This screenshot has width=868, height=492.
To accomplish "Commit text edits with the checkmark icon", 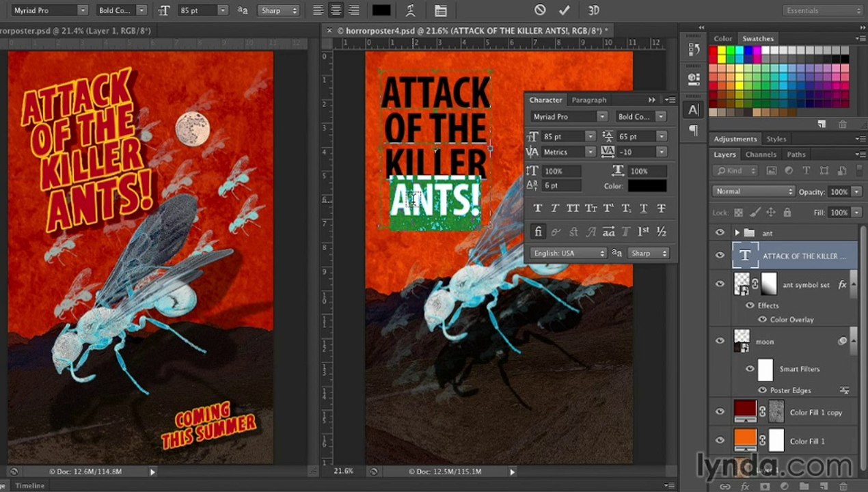I will [564, 10].
